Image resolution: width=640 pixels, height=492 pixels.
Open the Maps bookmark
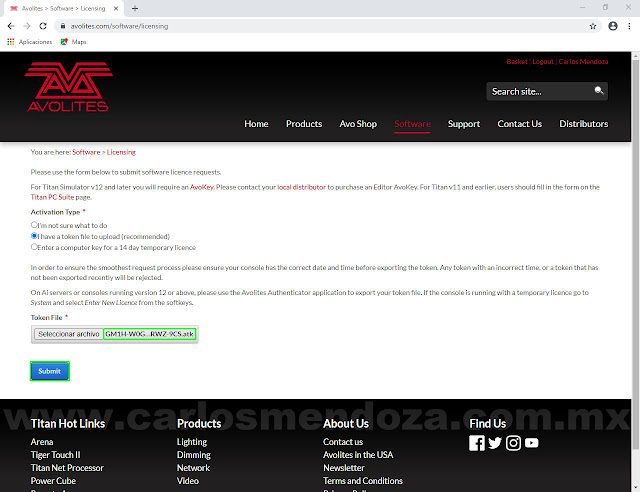(x=73, y=42)
